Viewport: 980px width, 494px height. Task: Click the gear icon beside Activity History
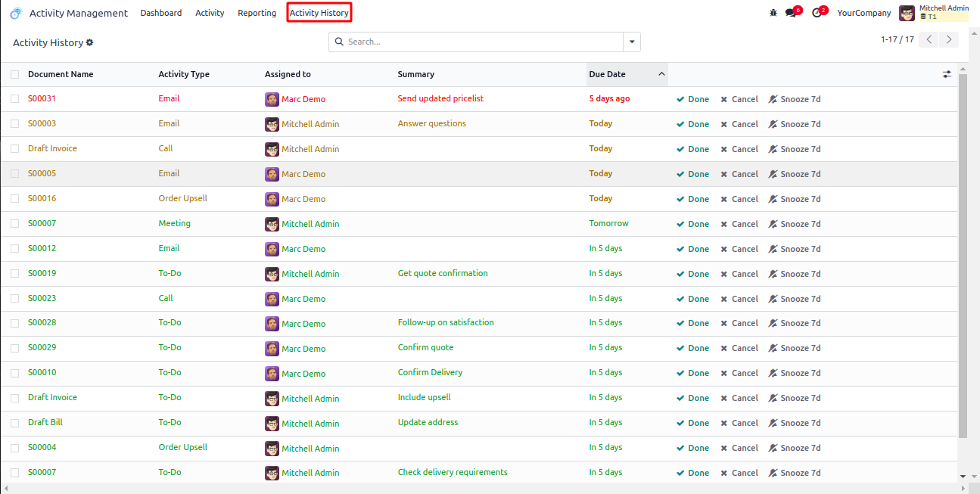tap(90, 43)
